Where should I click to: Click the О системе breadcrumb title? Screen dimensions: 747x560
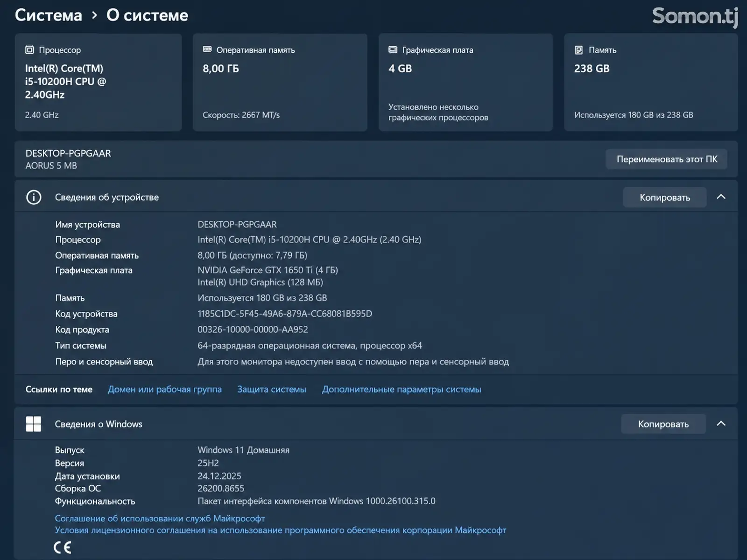[147, 15]
